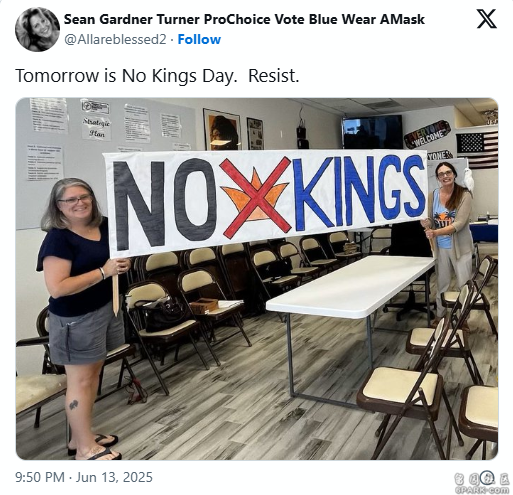Image resolution: width=513 pixels, height=495 pixels.
Task: Click the American flag on the wall
Action: point(477,149)
